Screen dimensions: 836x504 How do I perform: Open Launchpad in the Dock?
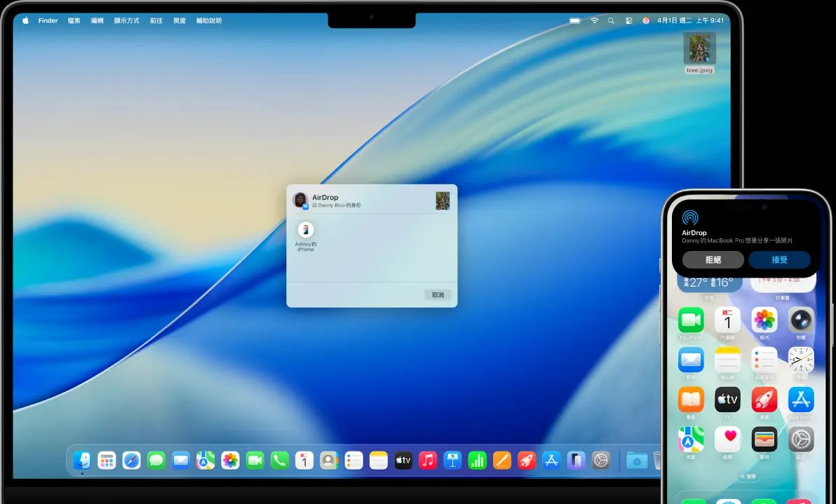[107, 461]
